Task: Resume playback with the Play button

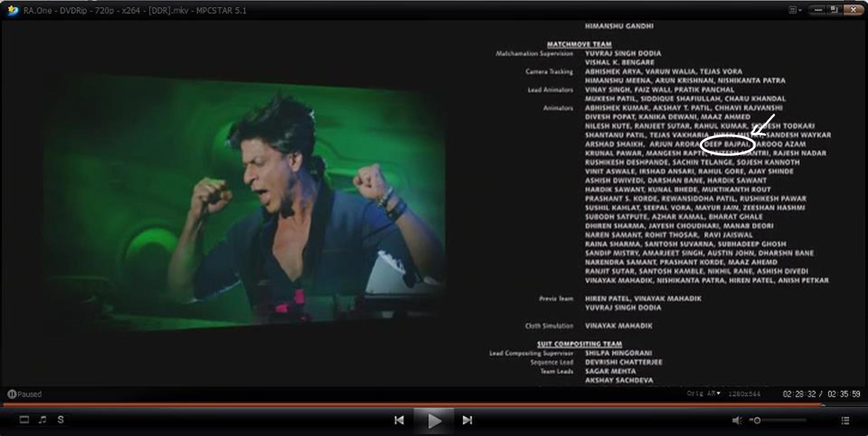Action: tap(434, 421)
